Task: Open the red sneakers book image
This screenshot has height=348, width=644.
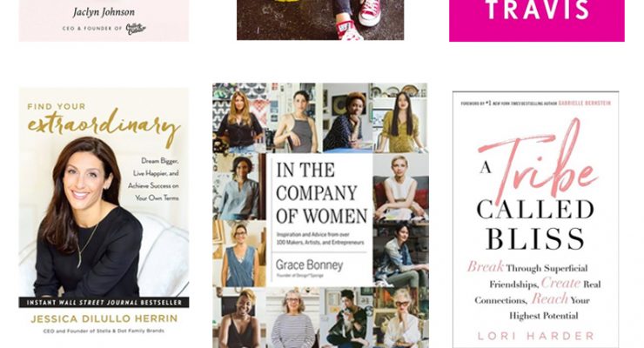Action: click(320, 20)
